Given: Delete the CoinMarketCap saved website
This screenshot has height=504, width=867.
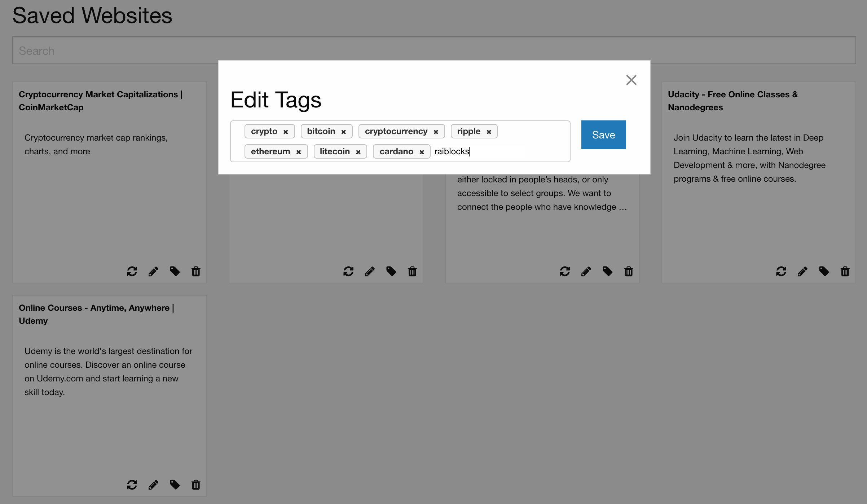Looking at the screenshot, I should (196, 271).
